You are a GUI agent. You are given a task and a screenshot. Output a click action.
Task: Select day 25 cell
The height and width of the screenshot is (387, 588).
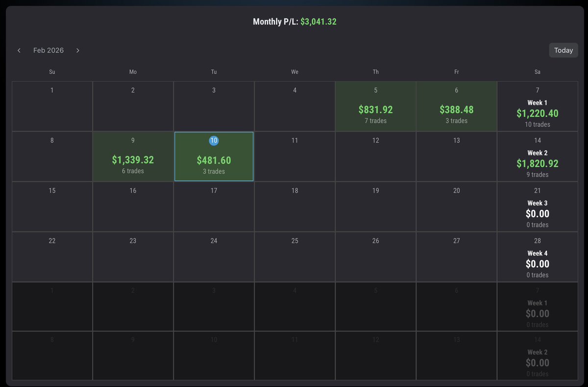294,257
